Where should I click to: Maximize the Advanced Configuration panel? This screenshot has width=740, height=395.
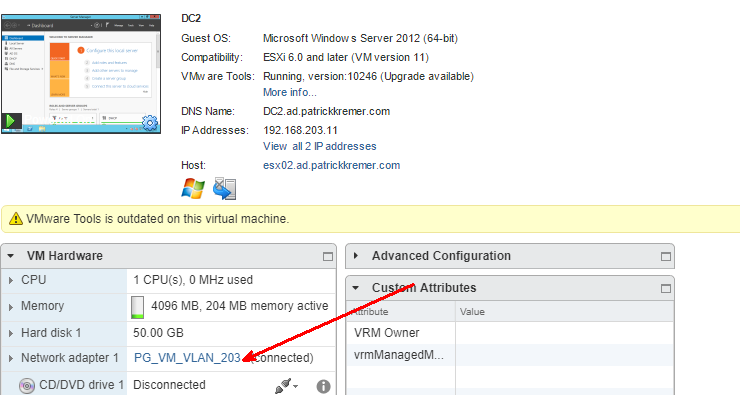click(665, 257)
